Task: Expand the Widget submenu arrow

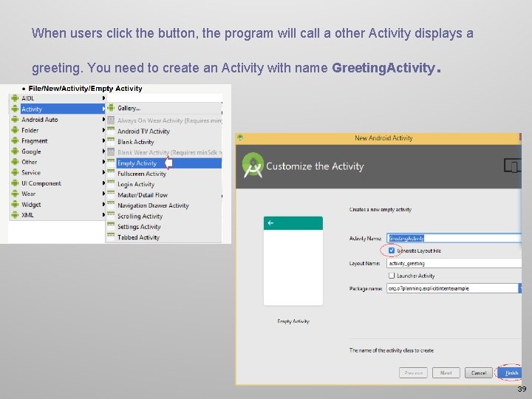Action: [x=103, y=204]
